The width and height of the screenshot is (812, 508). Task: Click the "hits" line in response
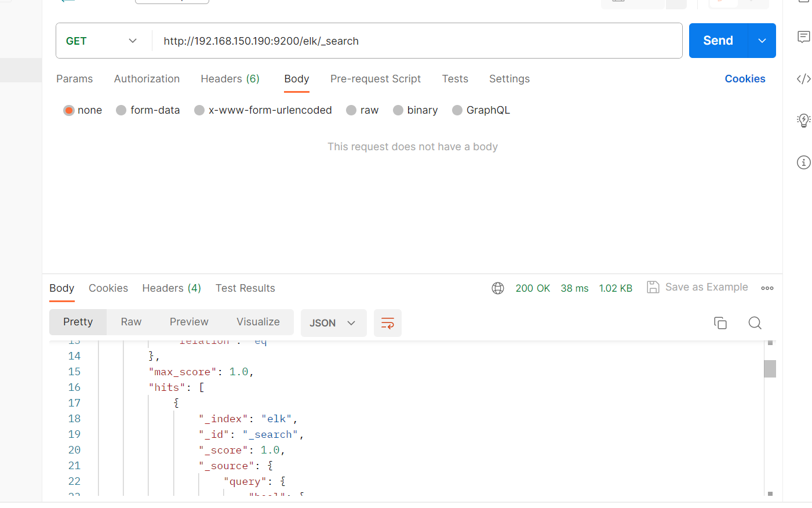176,387
